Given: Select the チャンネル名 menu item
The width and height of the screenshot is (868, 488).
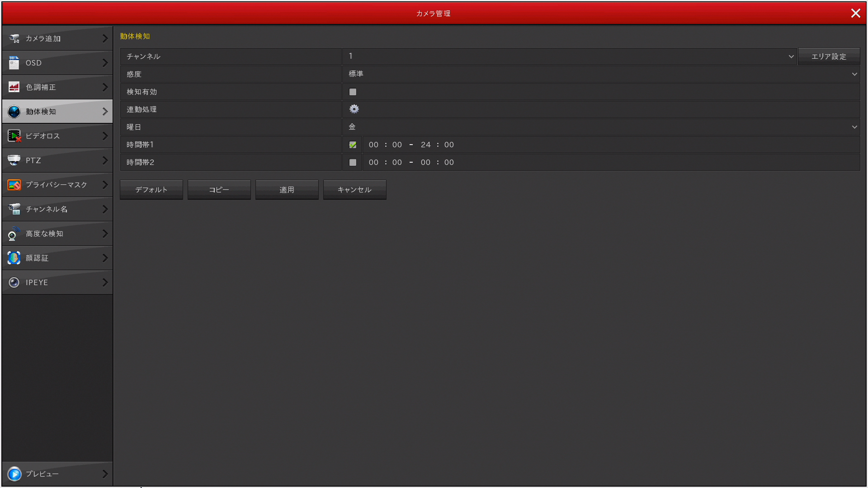Looking at the screenshot, I should click(x=57, y=209).
